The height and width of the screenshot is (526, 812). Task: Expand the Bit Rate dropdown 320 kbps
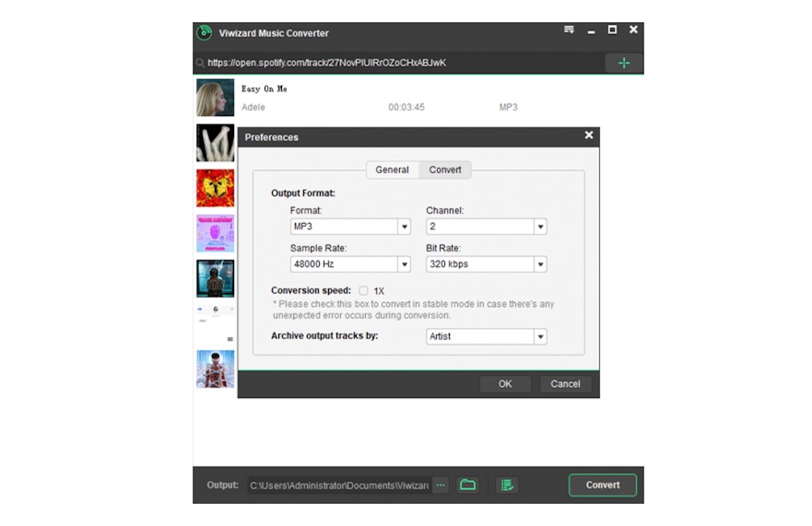click(x=487, y=264)
